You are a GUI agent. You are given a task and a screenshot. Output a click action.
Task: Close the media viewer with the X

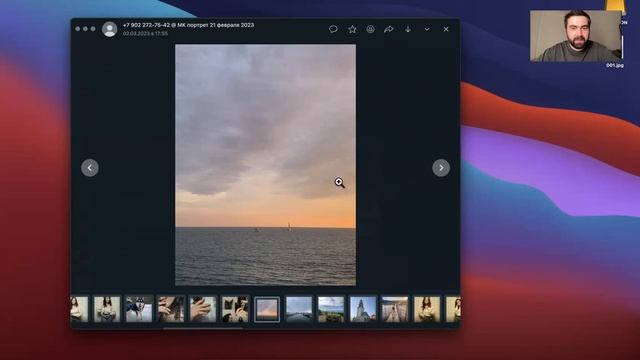pos(446,29)
